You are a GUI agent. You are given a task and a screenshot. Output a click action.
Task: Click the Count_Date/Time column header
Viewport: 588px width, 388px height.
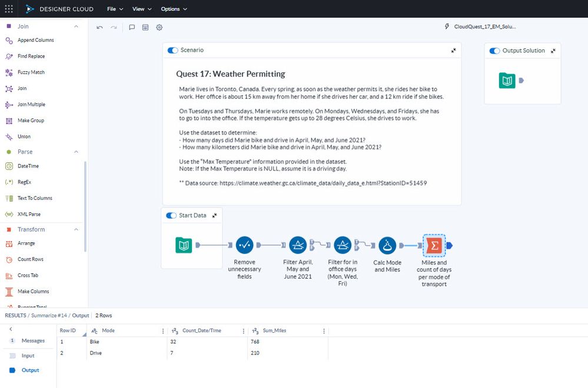(x=208, y=331)
